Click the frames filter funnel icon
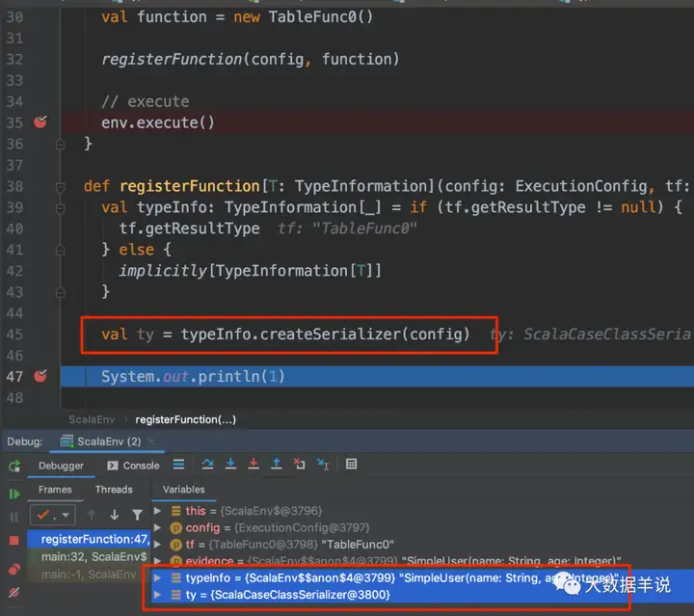The image size is (694, 616). [x=137, y=515]
